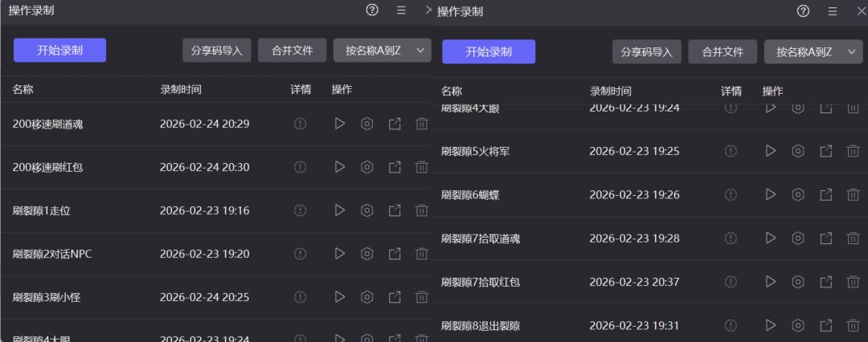Play the 刷裂隙8退出裂隙 recording
The height and width of the screenshot is (342, 868).
pyautogui.click(x=771, y=325)
